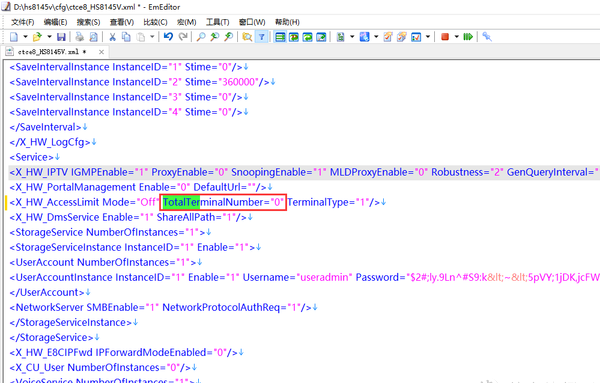This screenshot has height=383, width=600.
Task: Open Print Preview icon
Action: coord(93,37)
